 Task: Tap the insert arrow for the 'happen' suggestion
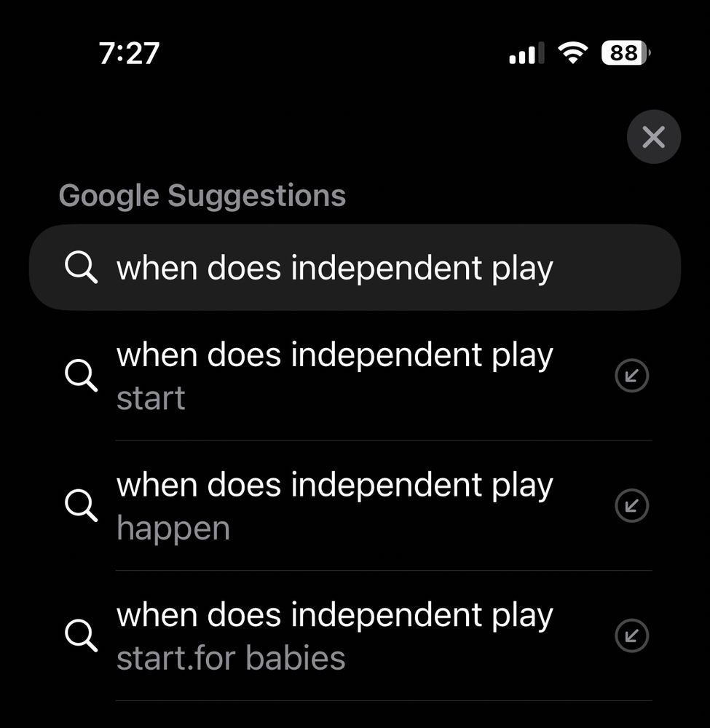click(x=631, y=505)
